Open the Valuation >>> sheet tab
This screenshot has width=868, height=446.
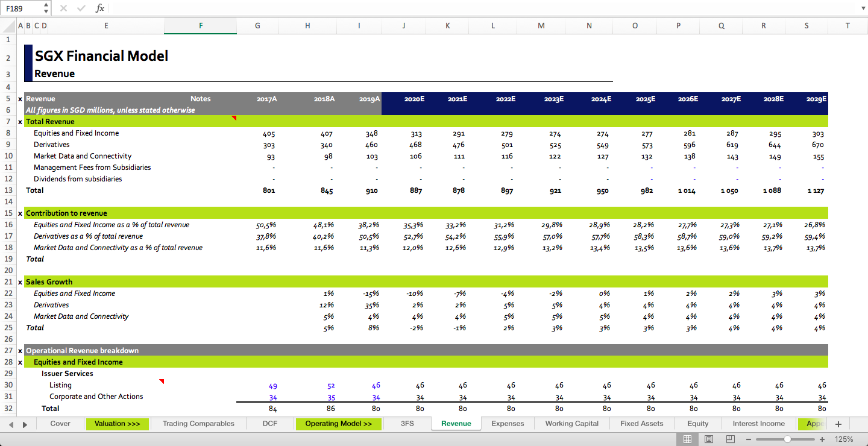(117, 424)
